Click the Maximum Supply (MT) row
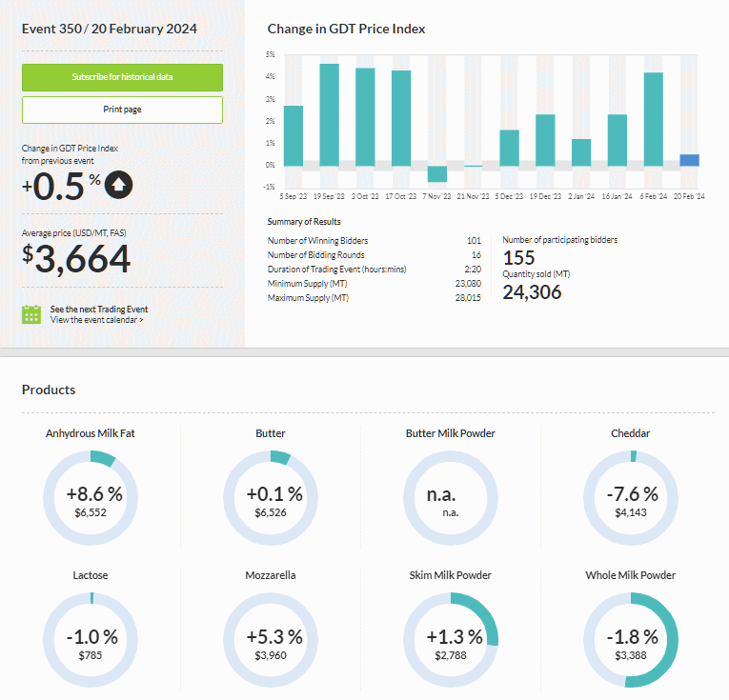The width and height of the screenshot is (729, 700). 375,298
